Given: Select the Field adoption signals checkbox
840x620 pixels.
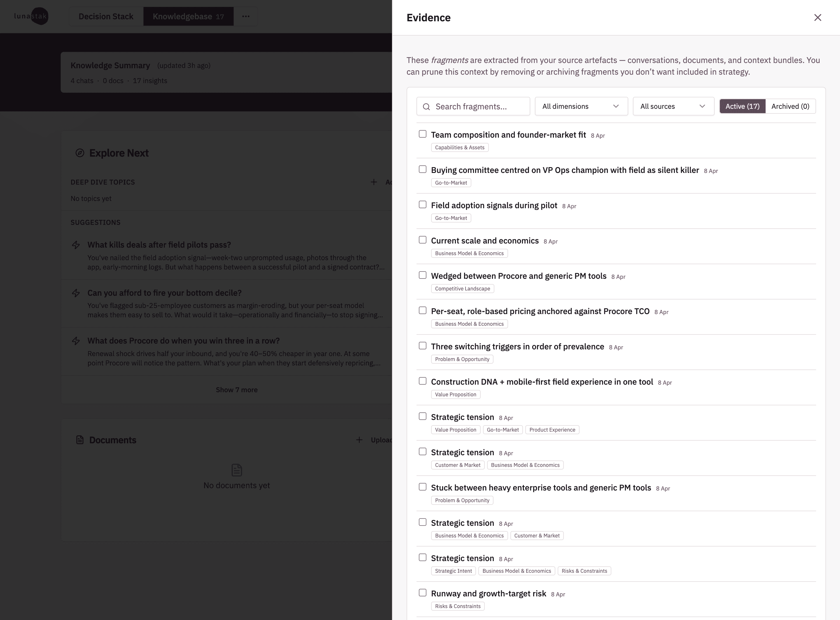Looking at the screenshot, I should pyautogui.click(x=423, y=204).
